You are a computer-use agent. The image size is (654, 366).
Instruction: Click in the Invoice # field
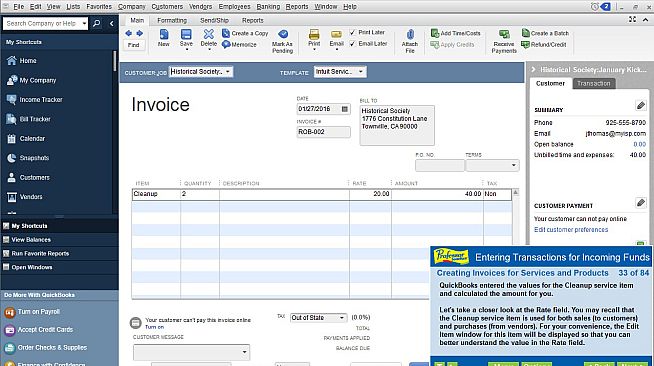323,132
